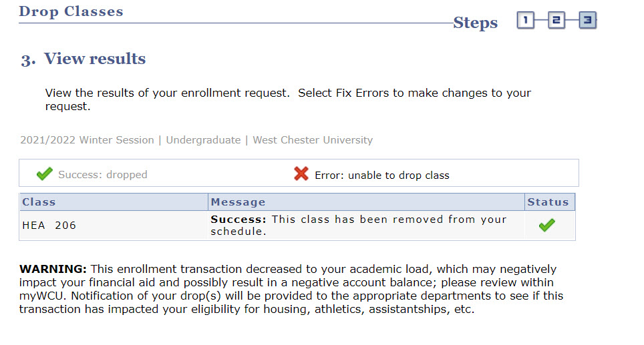Click the red X error legend icon
Image resolution: width=644 pixels, height=345 pixels.
coord(301,174)
